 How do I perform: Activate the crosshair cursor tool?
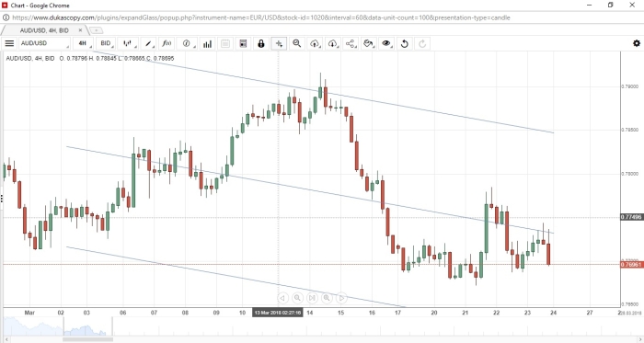[279, 43]
